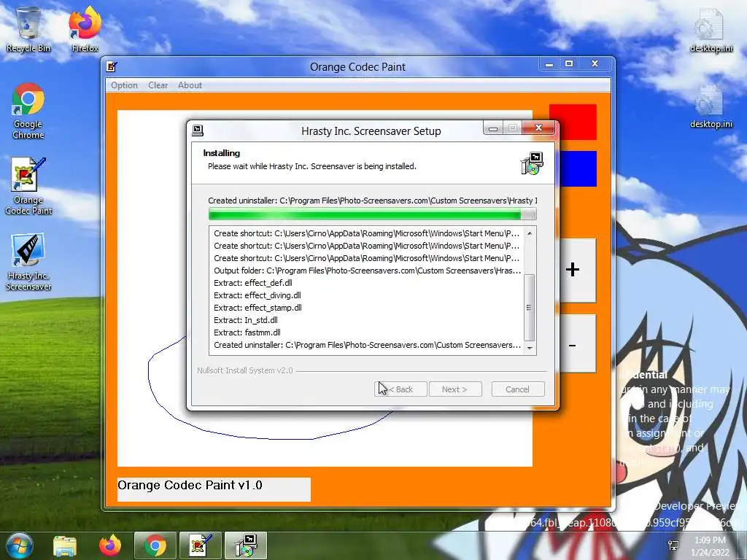Open Google Chrome desktop shortcut
This screenshot has width=747, height=560.
[x=28, y=111]
